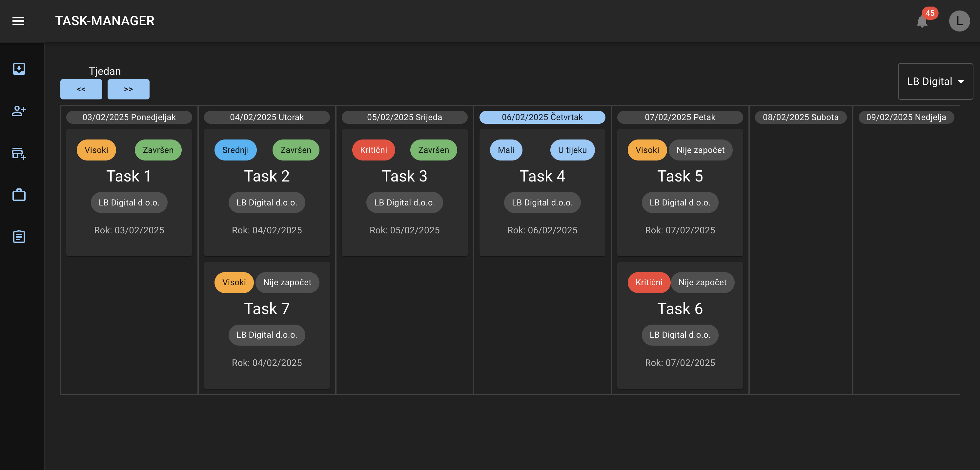Viewport: 980px width, 470px height.
Task: Click Srednji priority chip on Task 2
Action: pos(235,150)
